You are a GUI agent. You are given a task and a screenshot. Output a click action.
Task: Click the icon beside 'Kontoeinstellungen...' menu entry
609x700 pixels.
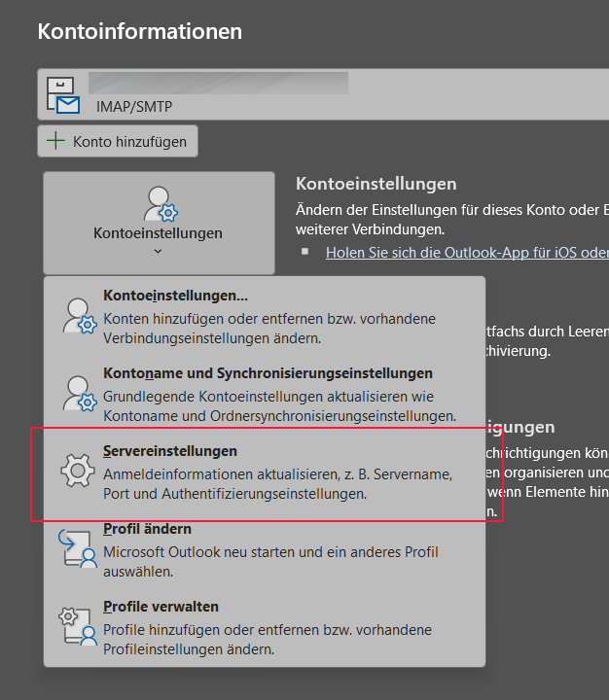77,316
